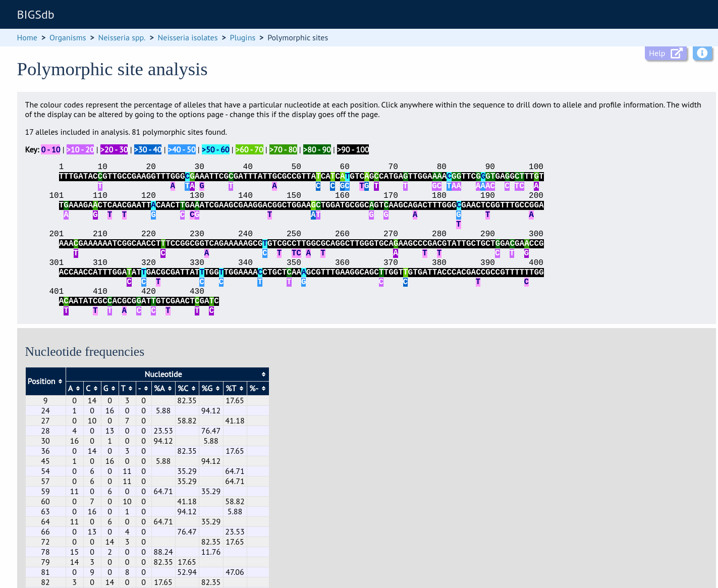Click the >90 - 100 key swatch
The width and height of the screenshot is (718, 588).
tap(353, 149)
